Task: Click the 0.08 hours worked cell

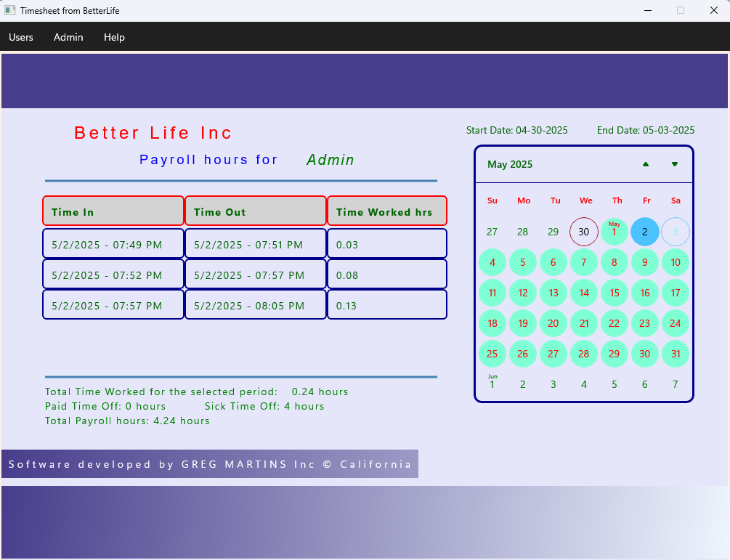Action: (386, 275)
